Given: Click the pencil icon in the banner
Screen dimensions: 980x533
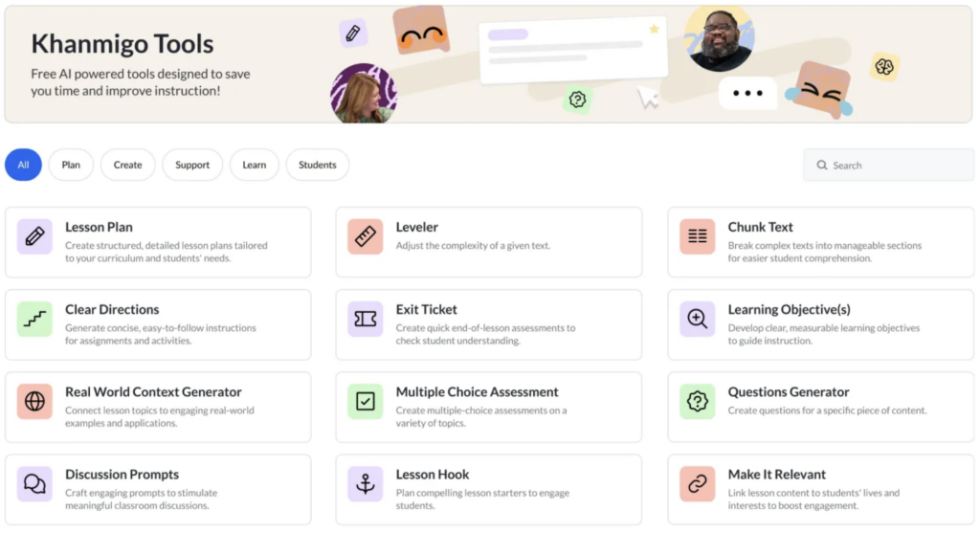Looking at the screenshot, I should tap(353, 33).
